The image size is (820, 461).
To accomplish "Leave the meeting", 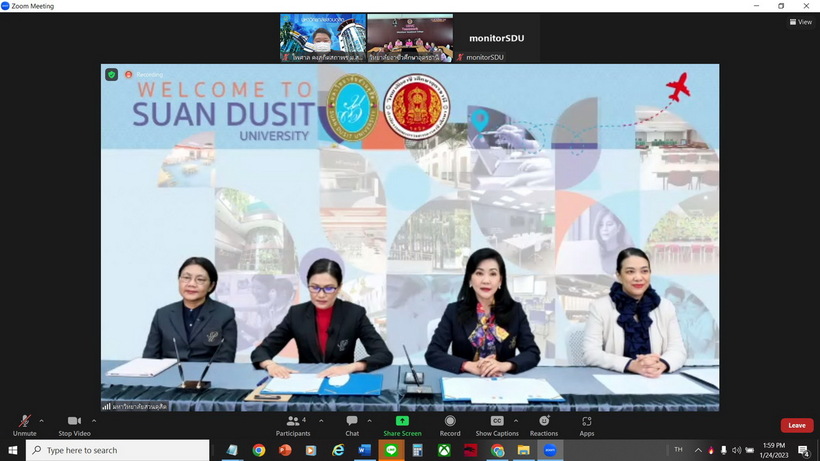I will (x=797, y=425).
